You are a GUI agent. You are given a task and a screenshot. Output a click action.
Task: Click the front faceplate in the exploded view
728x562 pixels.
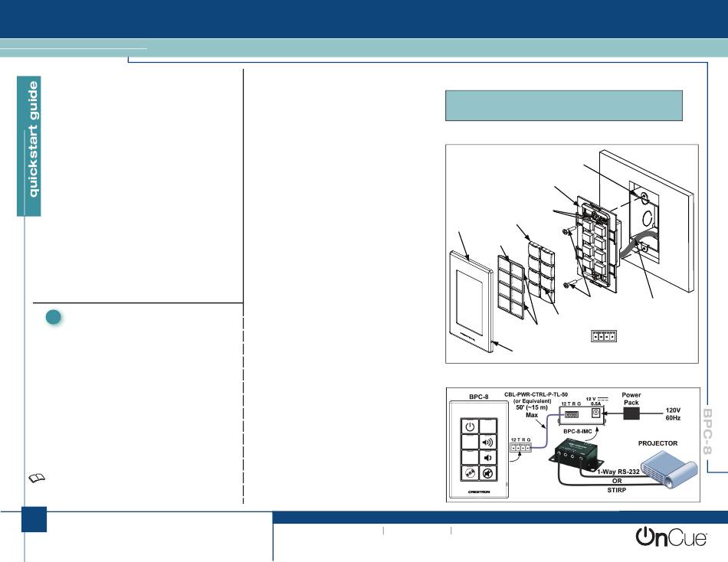[x=472, y=302]
